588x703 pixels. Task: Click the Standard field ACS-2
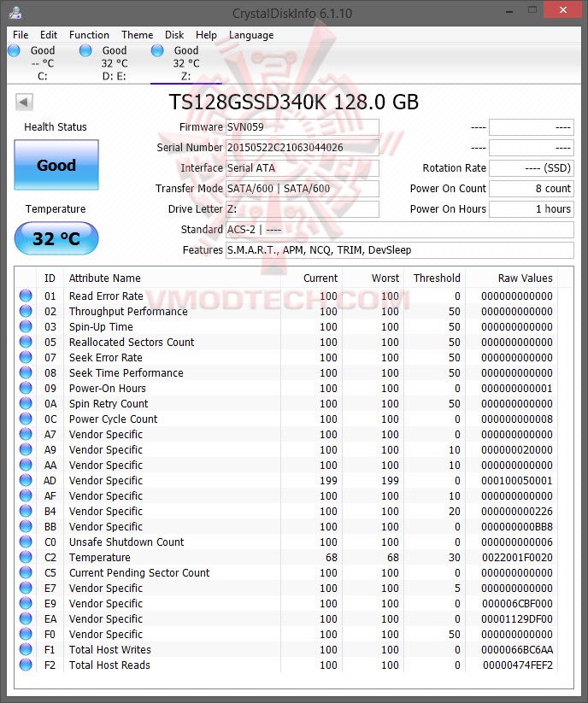pos(400,230)
